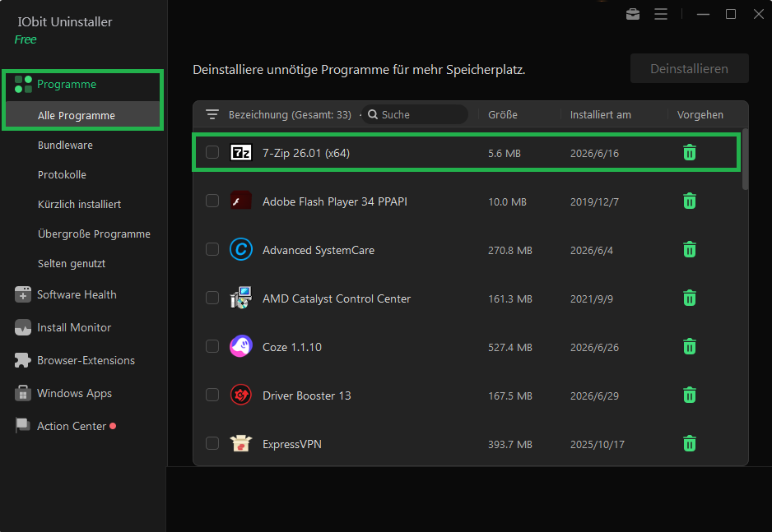Check the Adobe Flash Player checkbox

[x=212, y=201]
